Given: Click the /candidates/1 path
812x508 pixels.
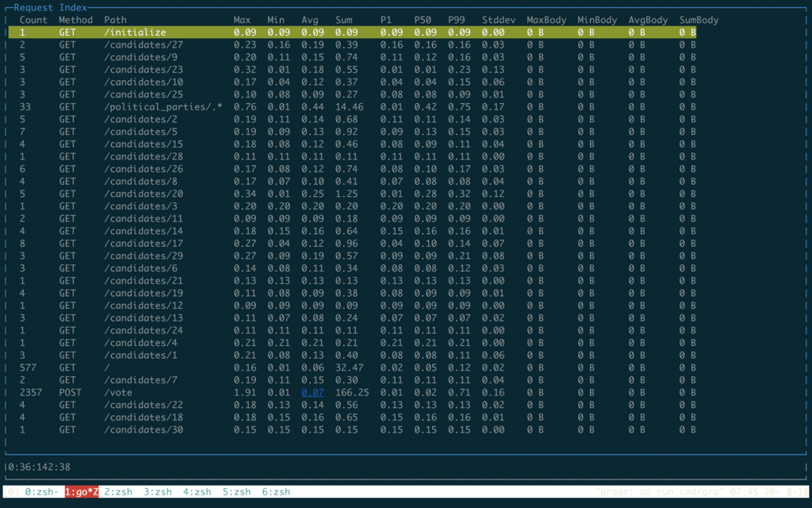Looking at the screenshot, I should coord(141,356).
